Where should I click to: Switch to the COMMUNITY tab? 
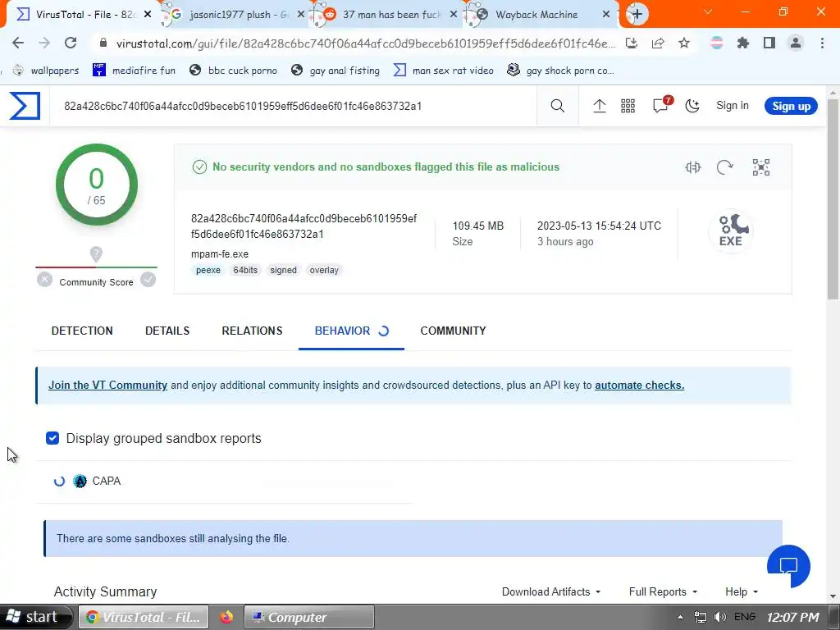point(453,331)
